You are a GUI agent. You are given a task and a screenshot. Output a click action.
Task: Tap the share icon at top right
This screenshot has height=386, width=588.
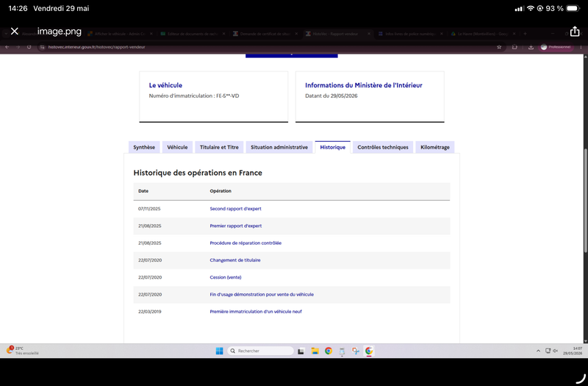[575, 32]
